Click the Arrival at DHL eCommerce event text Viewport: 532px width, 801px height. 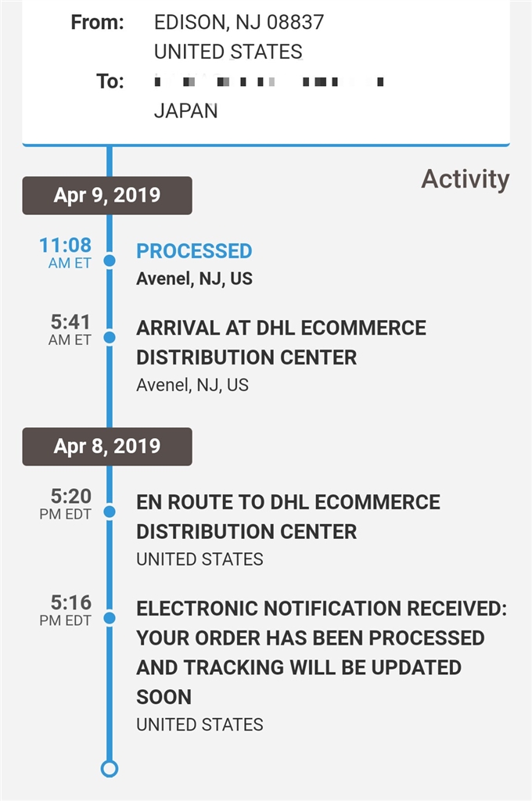[x=281, y=343]
